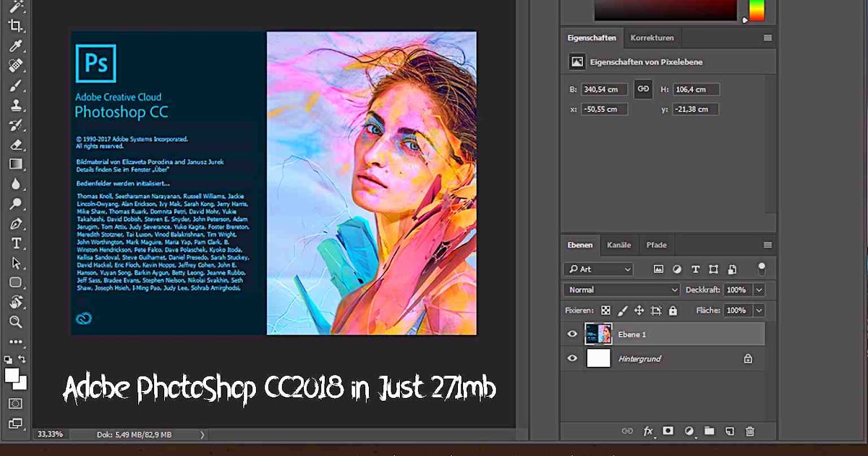Select the Rounded Rectangle shape tool
868x456 pixels.
(x=16, y=282)
